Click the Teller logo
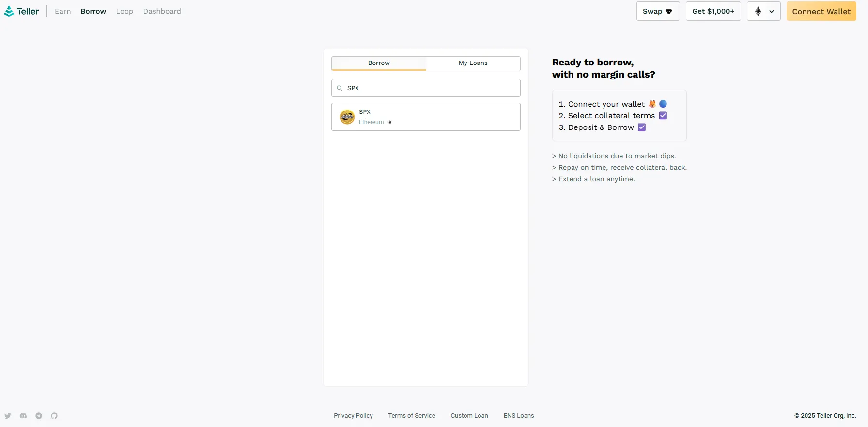The width and height of the screenshot is (868, 427). (21, 11)
